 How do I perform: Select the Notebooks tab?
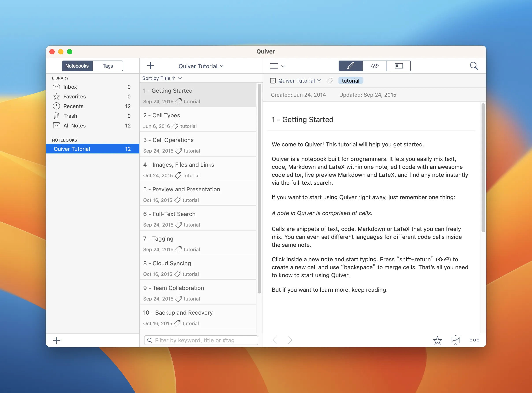coord(77,66)
